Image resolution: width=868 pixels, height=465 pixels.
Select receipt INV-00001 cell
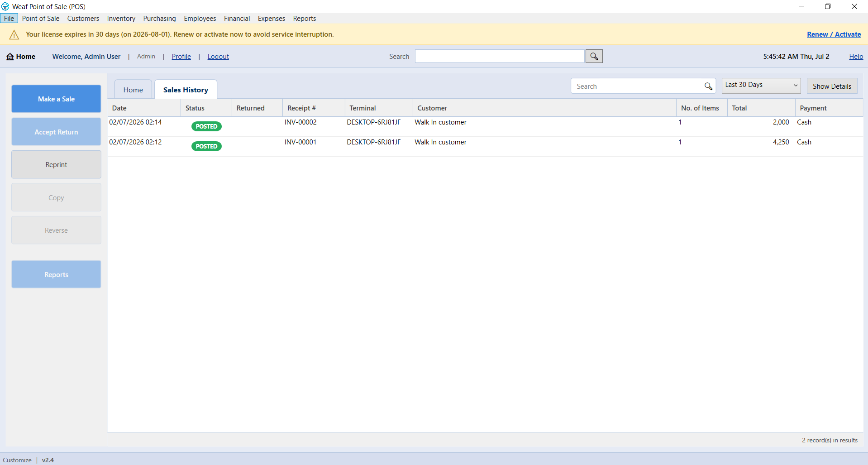(x=300, y=142)
